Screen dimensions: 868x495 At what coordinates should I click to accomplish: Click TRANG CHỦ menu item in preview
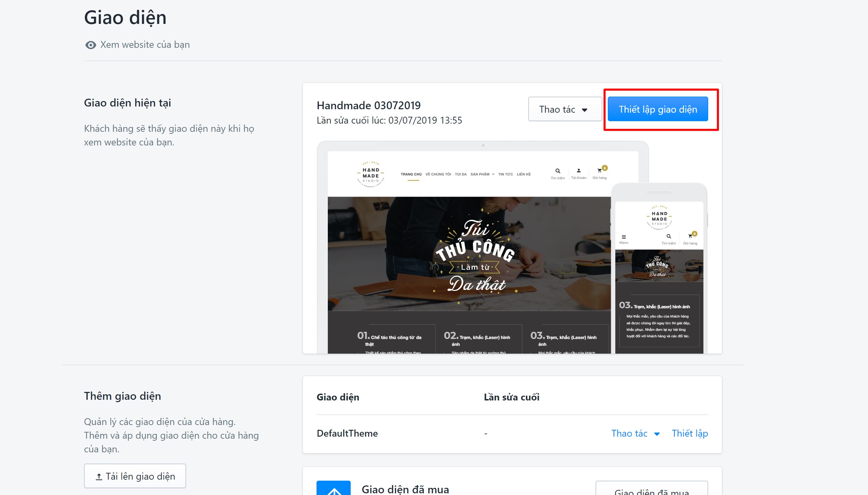pyautogui.click(x=411, y=174)
